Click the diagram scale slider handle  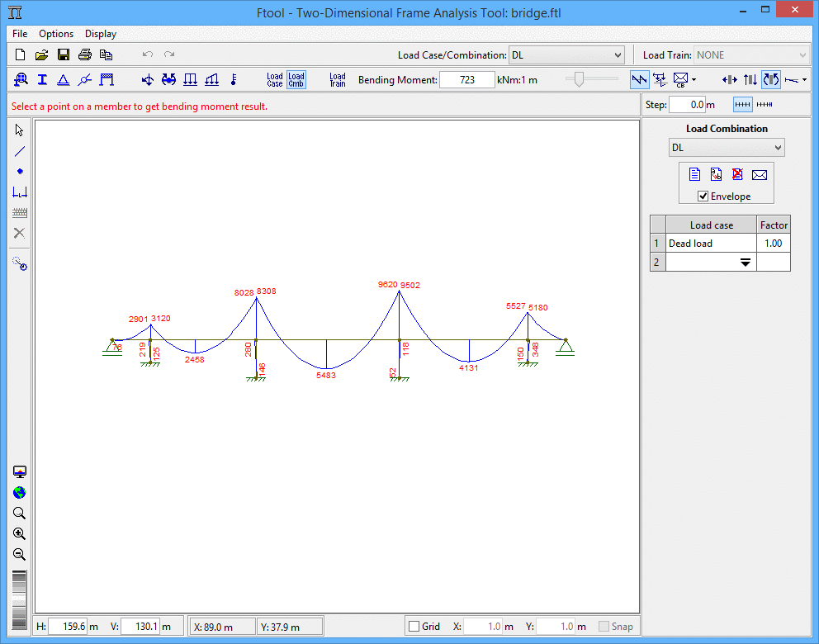click(x=580, y=79)
